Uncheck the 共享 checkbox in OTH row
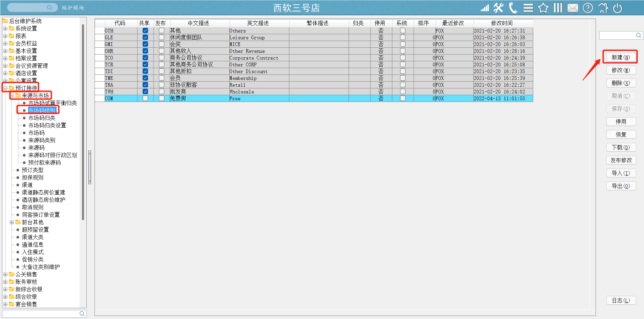644x319 pixels. (145, 31)
